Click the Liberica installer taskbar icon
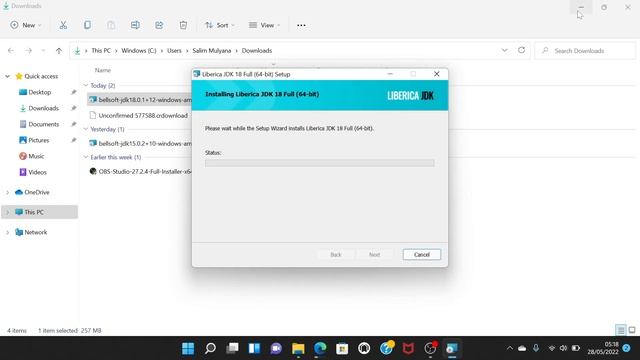Image resolution: width=640 pixels, height=360 pixels. (x=452, y=348)
